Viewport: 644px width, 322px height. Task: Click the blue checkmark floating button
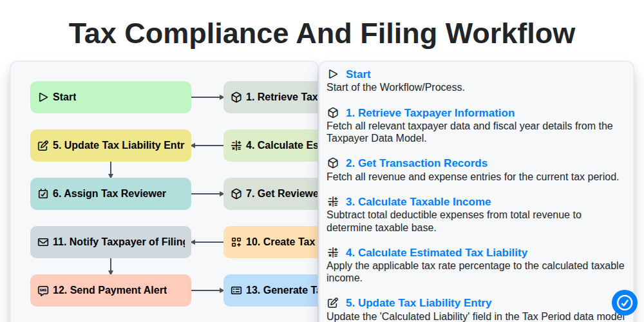pyautogui.click(x=624, y=303)
